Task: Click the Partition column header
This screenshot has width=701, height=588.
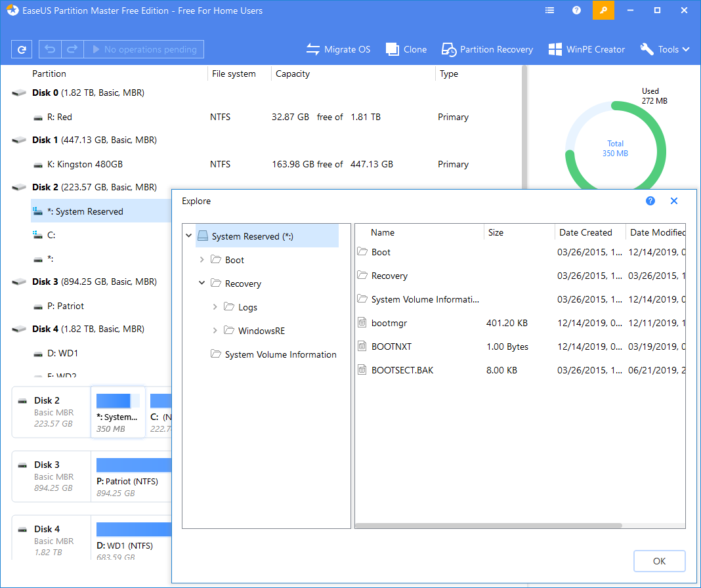Action: (49, 73)
